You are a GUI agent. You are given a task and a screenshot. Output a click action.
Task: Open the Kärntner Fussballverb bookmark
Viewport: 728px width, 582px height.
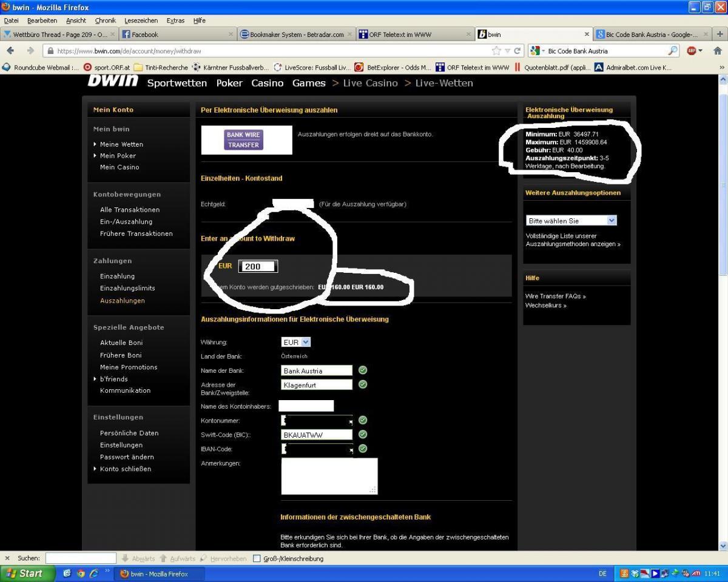click(231, 67)
